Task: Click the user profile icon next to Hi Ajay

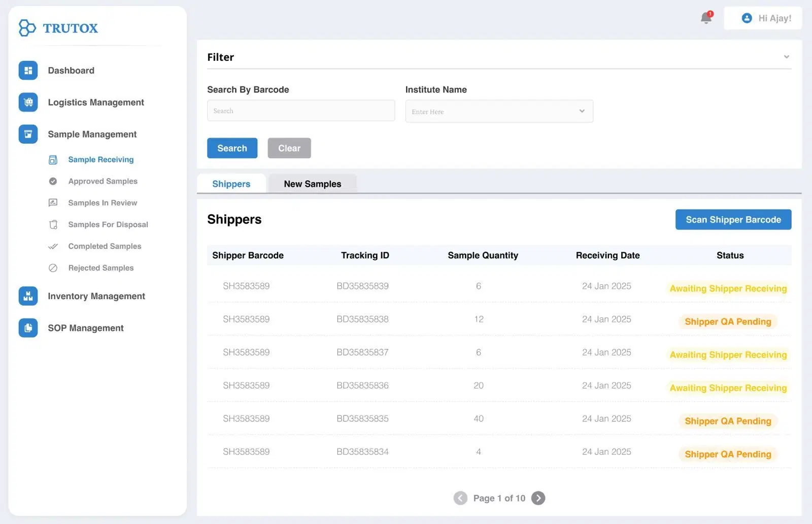Action: click(x=747, y=18)
